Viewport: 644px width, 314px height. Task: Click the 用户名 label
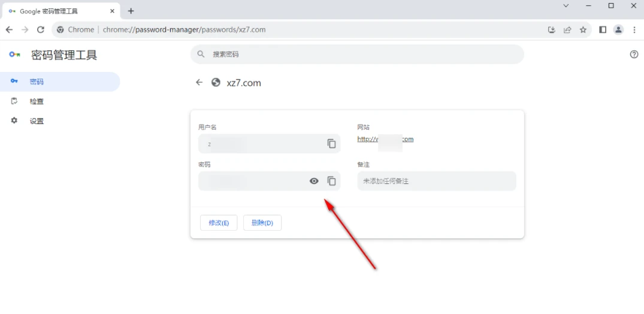pyautogui.click(x=207, y=127)
